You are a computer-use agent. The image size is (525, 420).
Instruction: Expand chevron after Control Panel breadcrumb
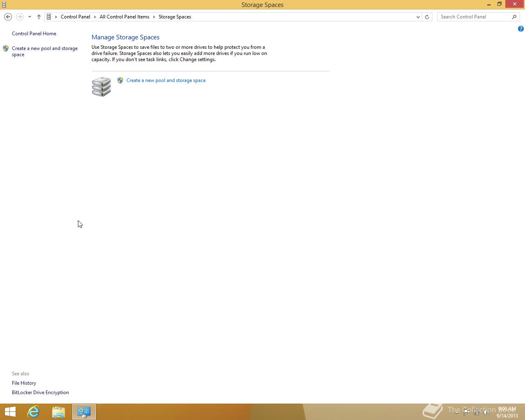(x=95, y=17)
